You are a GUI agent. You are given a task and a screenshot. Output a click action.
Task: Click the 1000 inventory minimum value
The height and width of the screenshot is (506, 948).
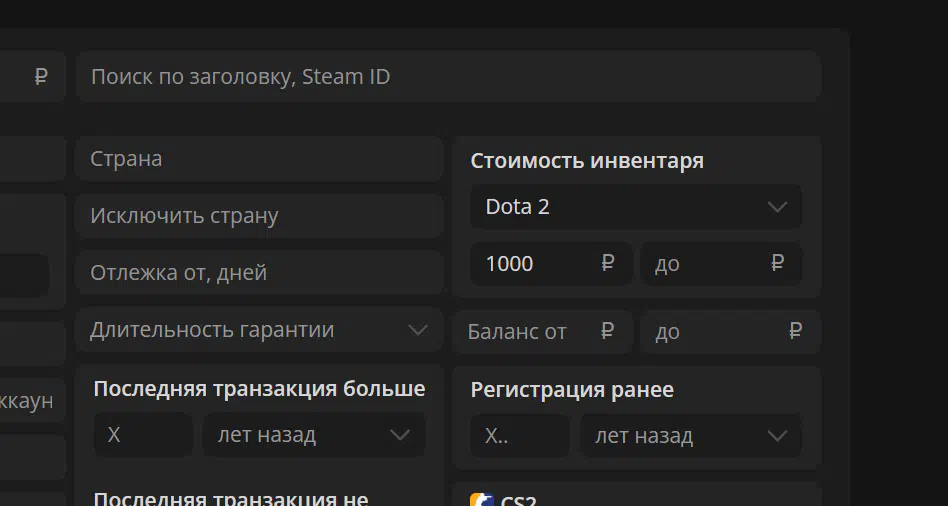coord(510,264)
